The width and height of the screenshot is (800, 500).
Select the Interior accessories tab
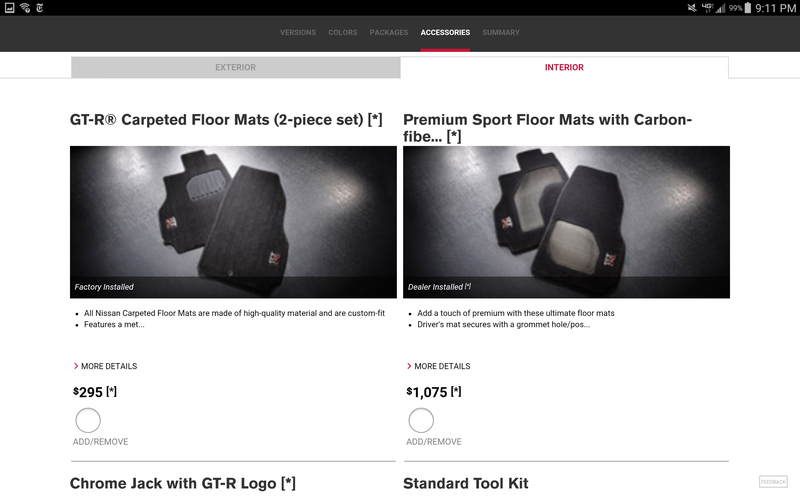click(x=564, y=67)
